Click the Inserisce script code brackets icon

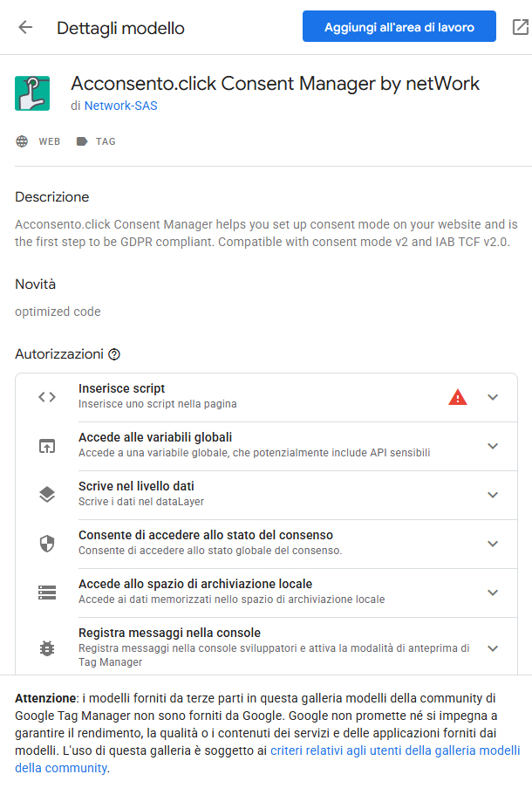pos(47,397)
